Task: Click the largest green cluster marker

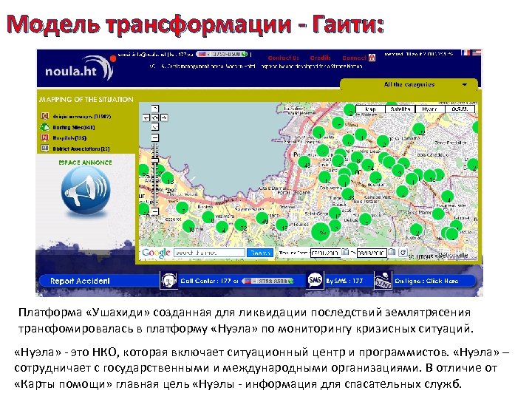Action: click(321, 232)
